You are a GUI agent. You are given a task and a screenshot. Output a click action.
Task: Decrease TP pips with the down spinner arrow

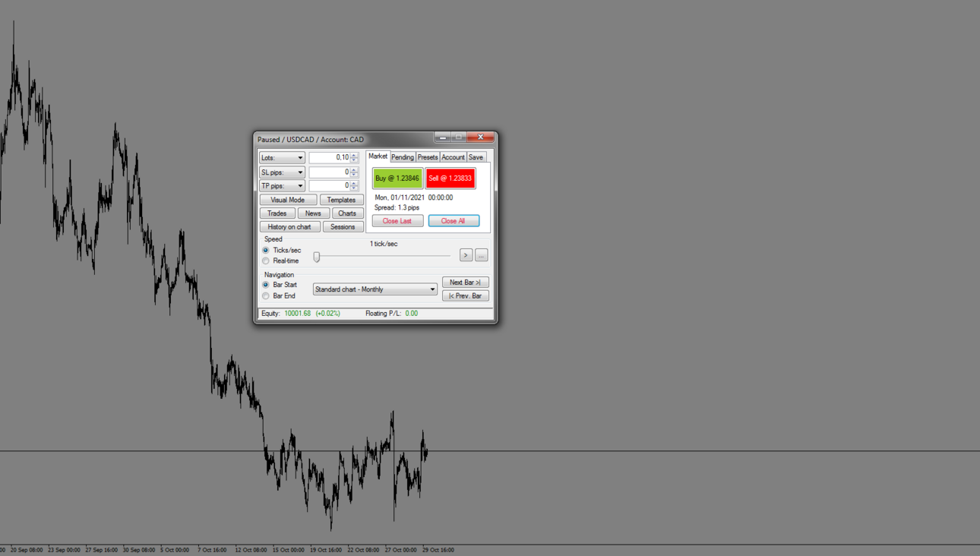354,189
